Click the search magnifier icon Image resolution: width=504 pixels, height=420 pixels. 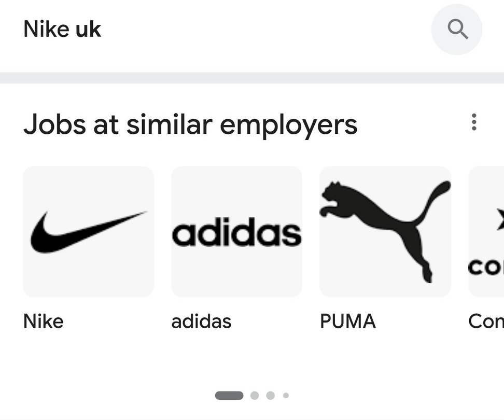(457, 30)
